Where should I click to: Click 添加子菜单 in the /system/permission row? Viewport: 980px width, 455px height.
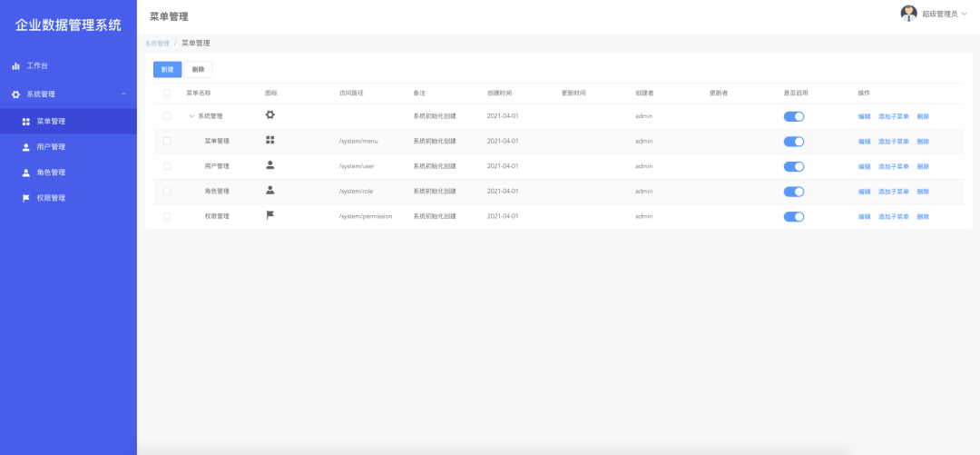tap(894, 216)
